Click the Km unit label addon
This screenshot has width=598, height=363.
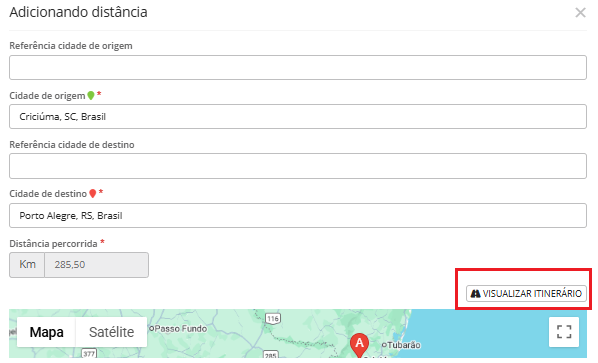click(27, 265)
